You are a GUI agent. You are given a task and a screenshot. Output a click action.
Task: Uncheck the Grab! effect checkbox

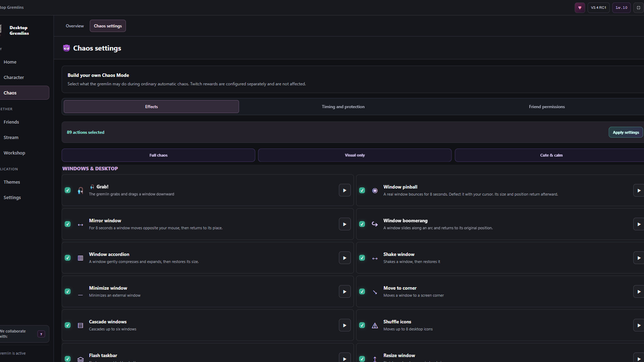point(68,190)
